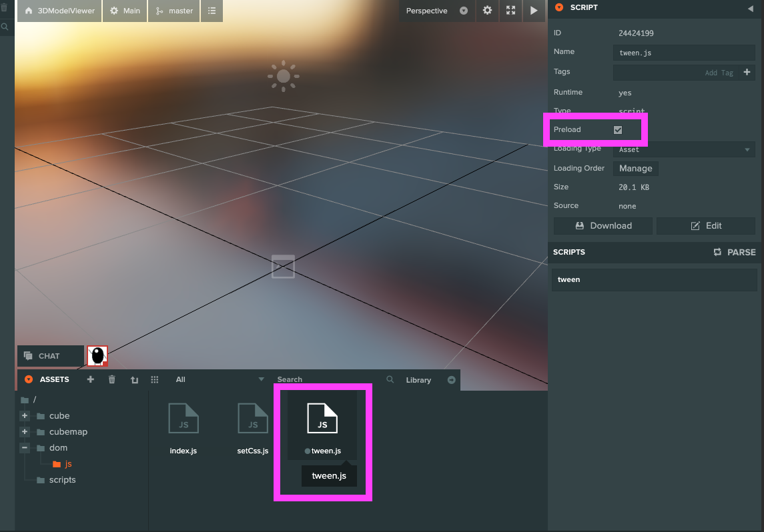Select the root folder in asset tree
Viewport: 764px width, 532px height.
tap(29, 399)
